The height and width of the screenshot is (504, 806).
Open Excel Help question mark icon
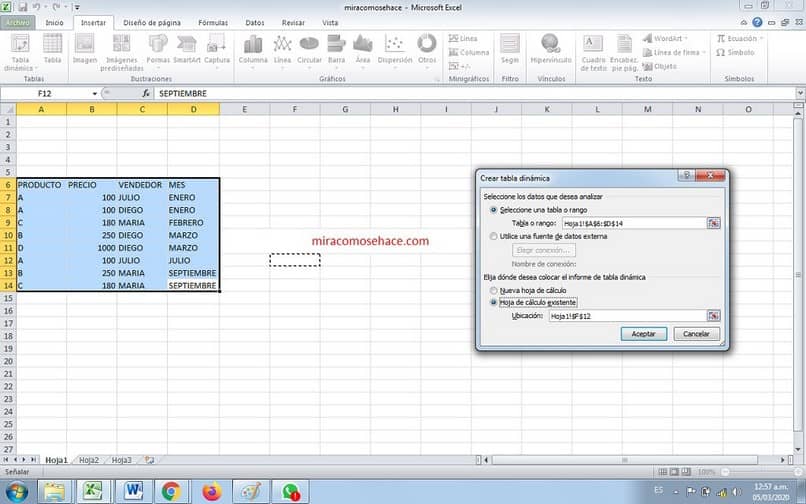pos(757,22)
